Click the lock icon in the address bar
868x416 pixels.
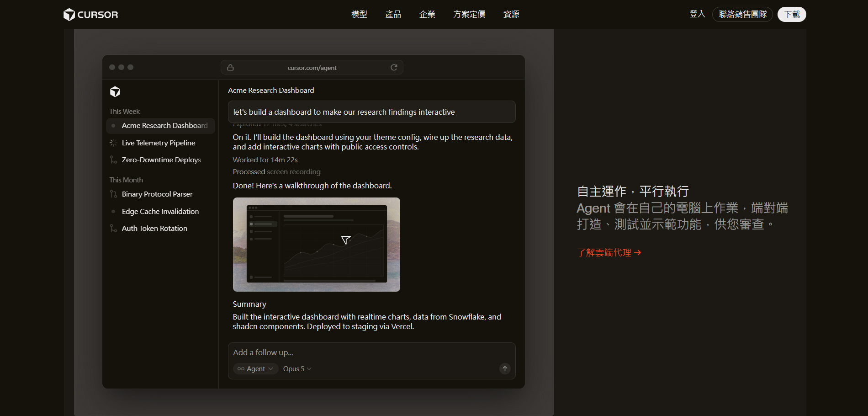231,68
